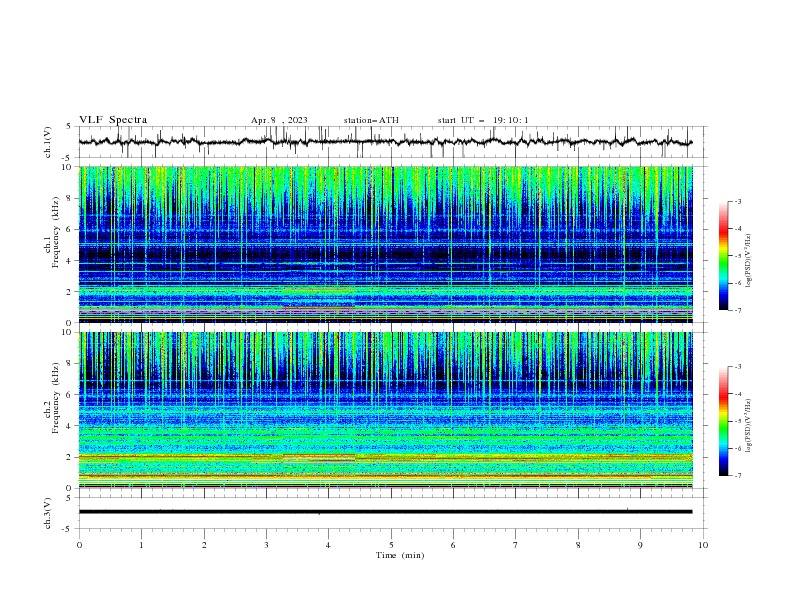The height and width of the screenshot is (612, 792).
Task: Click the ch.1 color scale bar
Action: [x=723, y=256]
